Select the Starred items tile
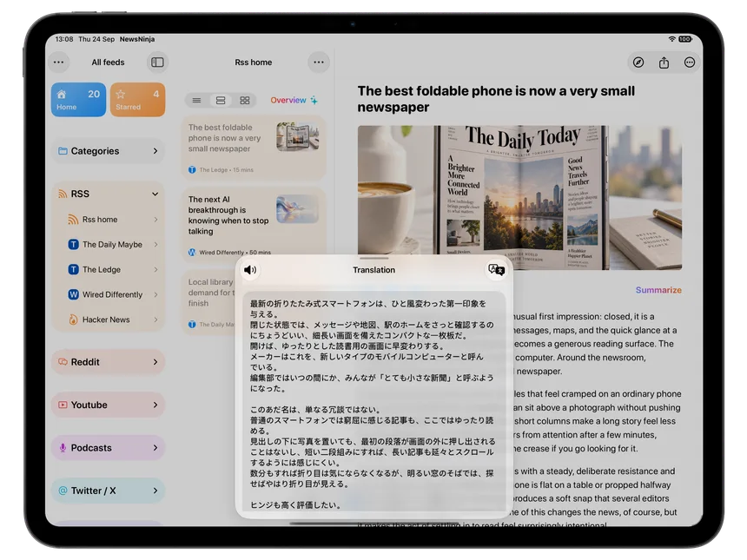The width and height of the screenshot is (747, 560). (x=138, y=100)
